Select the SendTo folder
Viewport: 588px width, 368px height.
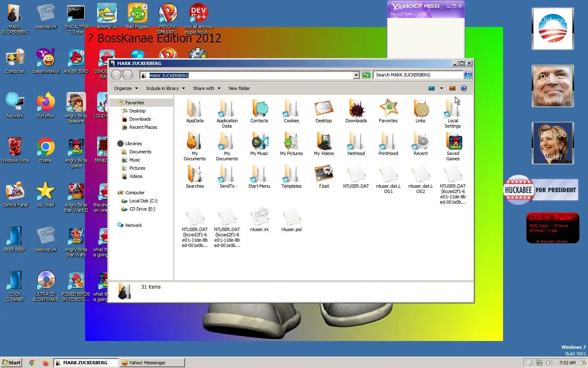click(x=227, y=177)
